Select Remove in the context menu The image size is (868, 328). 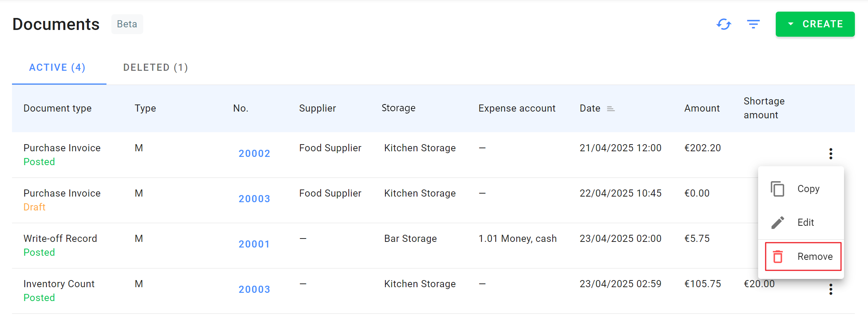pos(815,256)
